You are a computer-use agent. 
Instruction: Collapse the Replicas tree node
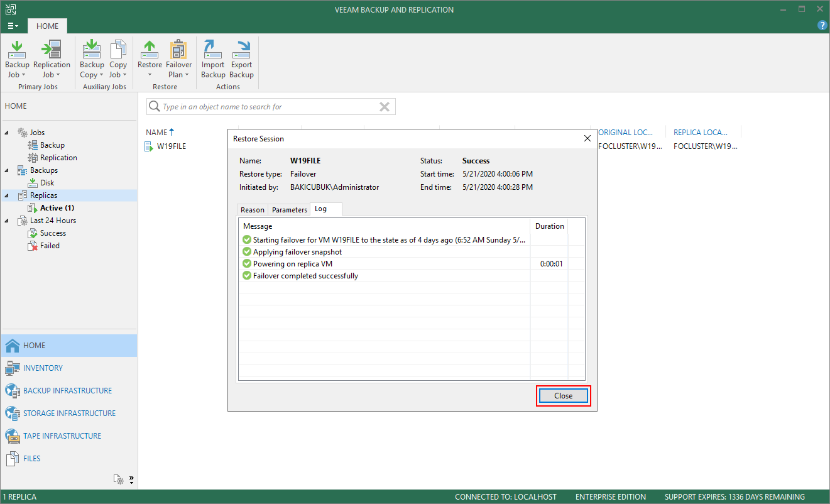click(x=7, y=195)
